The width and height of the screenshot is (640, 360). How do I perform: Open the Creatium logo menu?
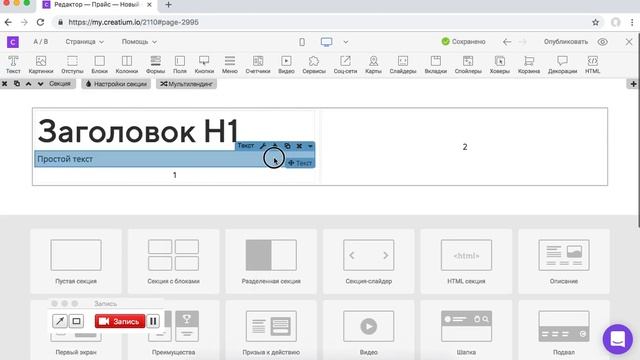click(x=13, y=42)
